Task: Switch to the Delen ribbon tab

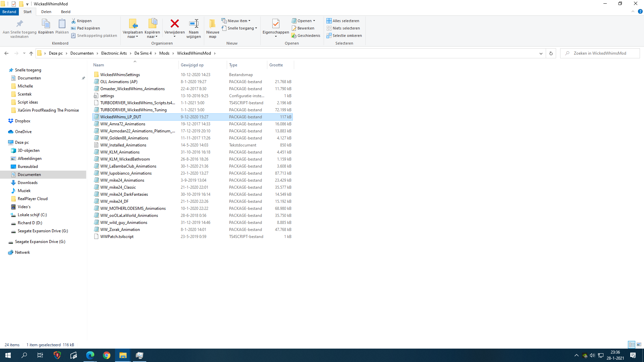Action: click(x=46, y=12)
